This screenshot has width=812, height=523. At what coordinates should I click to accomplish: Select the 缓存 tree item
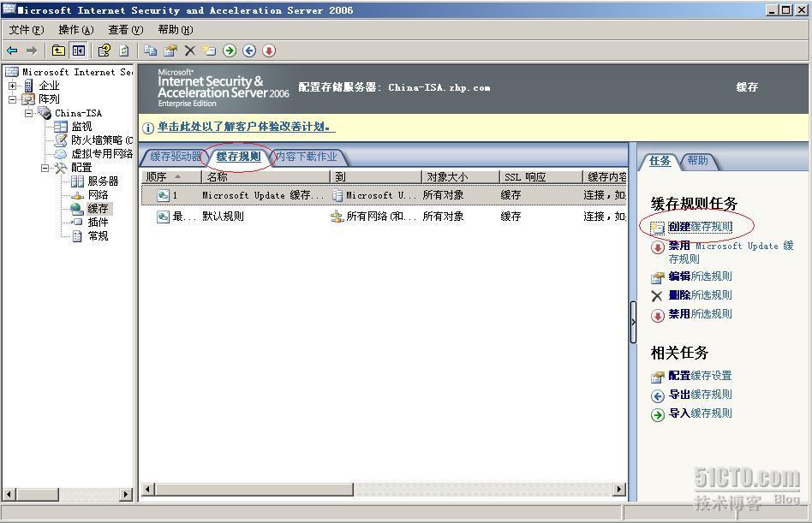98,209
